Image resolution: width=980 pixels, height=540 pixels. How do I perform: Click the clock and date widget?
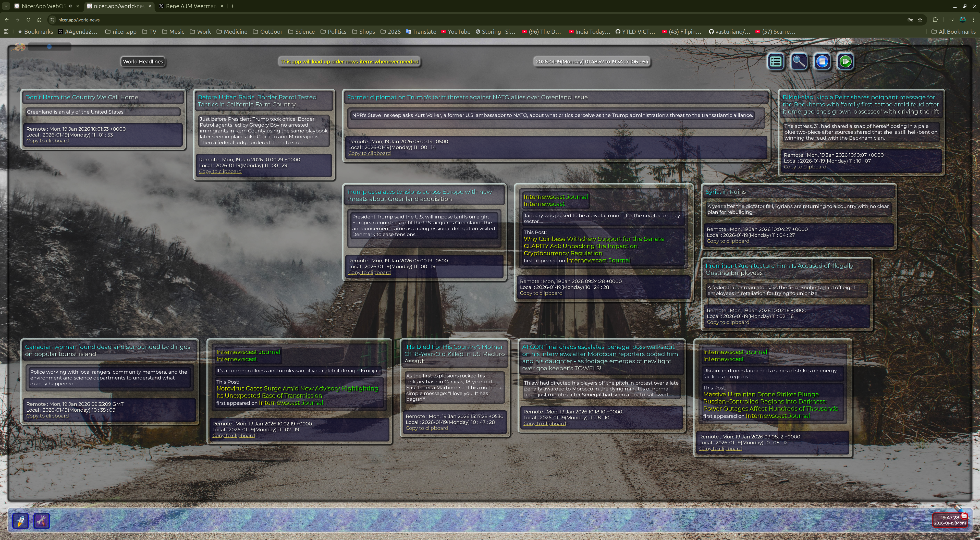point(949,520)
